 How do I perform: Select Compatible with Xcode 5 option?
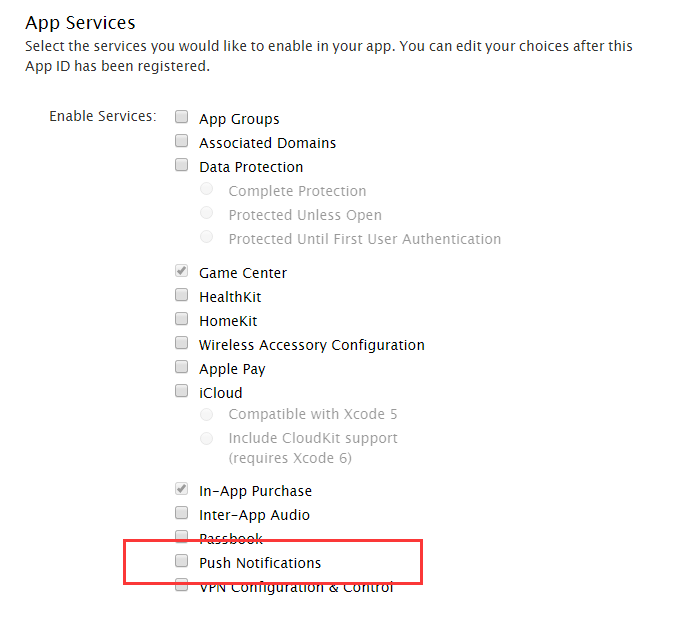pos(207,414)
